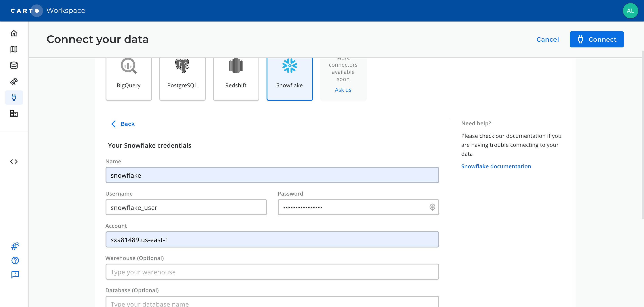The image size is (644, 307).
Task: Click the Connect button
Action: tap(597, 39)
